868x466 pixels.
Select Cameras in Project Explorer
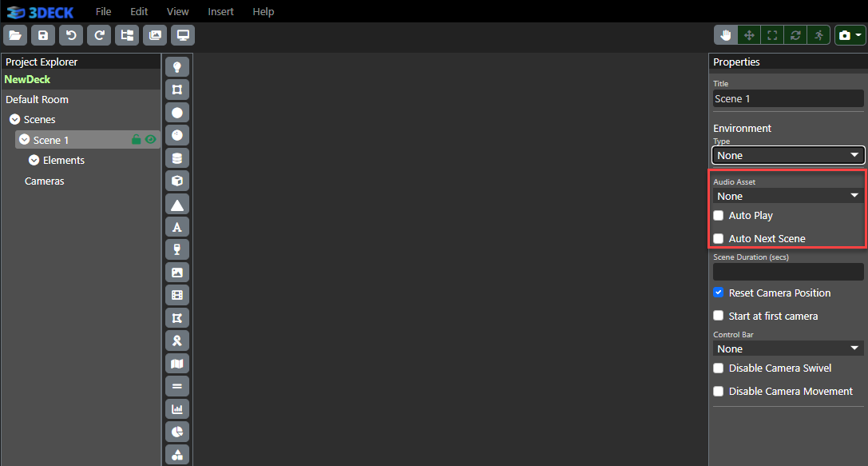(45, 181)
